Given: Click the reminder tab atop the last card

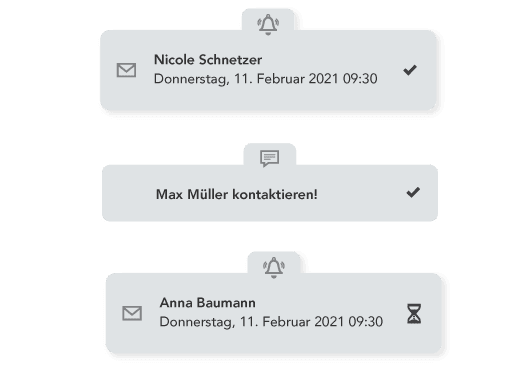Looking at the screenshot, I should coord(274,263).
